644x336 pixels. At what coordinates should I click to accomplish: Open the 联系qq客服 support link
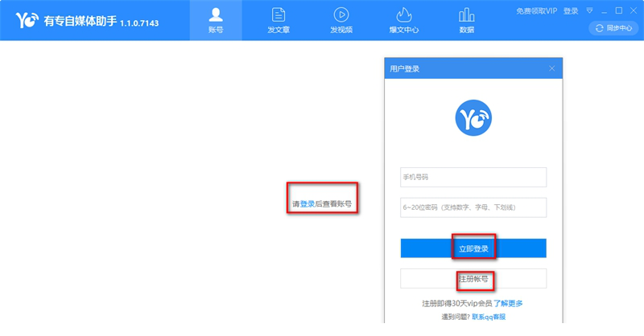pos(489,317)
